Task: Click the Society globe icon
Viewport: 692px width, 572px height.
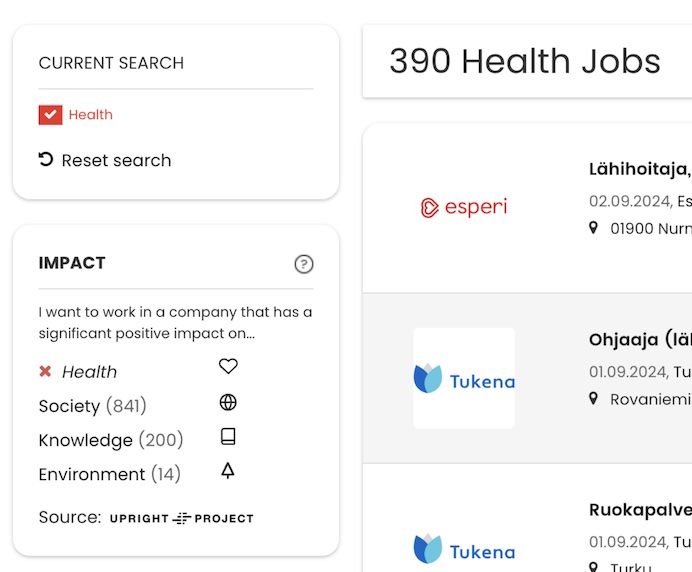Action: pyautogui.click(x=228, y=403)
